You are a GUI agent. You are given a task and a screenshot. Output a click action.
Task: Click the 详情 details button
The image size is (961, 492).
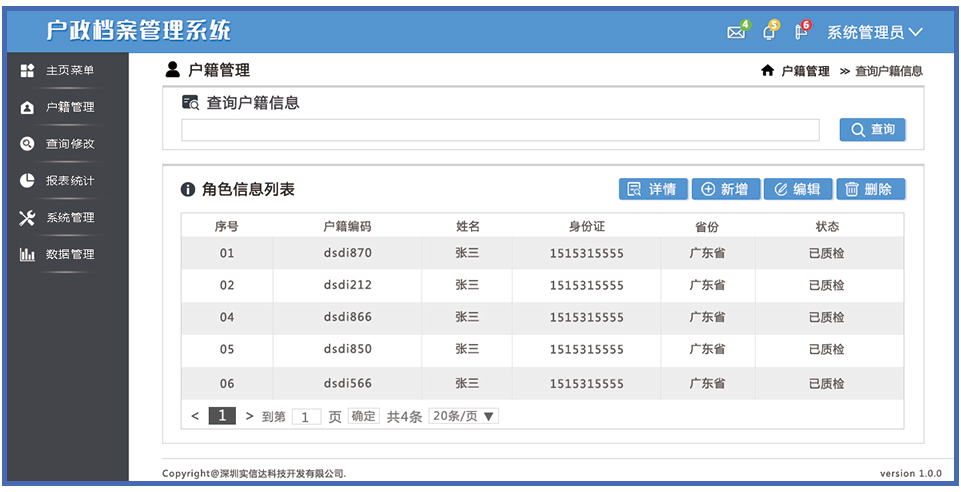[653, 189]
